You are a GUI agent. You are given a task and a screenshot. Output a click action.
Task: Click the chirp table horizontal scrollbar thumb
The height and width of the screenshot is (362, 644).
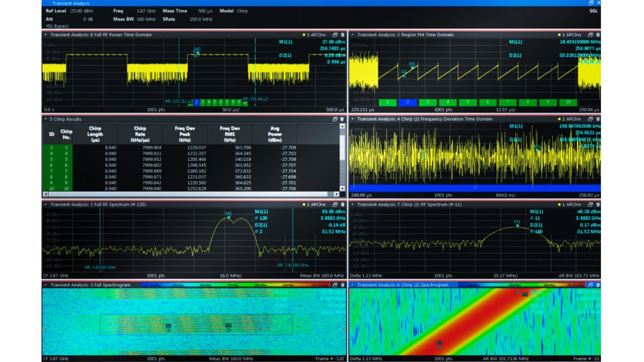point(188,194)
